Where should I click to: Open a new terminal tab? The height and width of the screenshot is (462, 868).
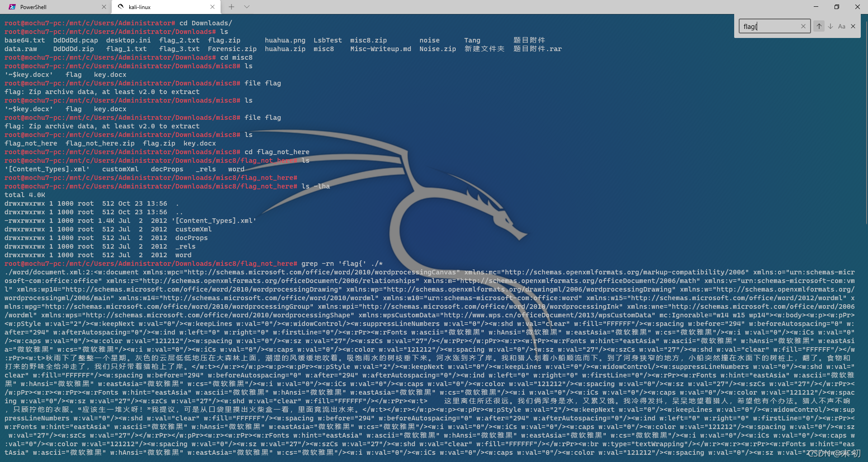(x=231, y=7)
